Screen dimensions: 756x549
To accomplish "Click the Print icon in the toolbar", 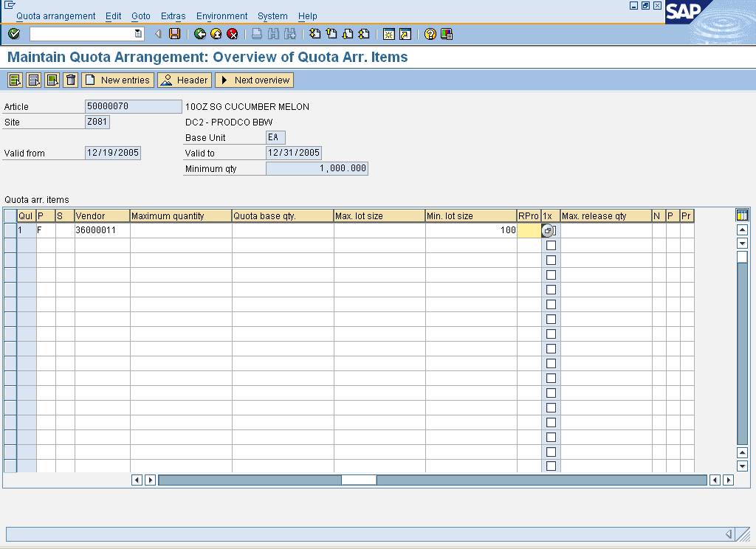I will coord(257,34).
